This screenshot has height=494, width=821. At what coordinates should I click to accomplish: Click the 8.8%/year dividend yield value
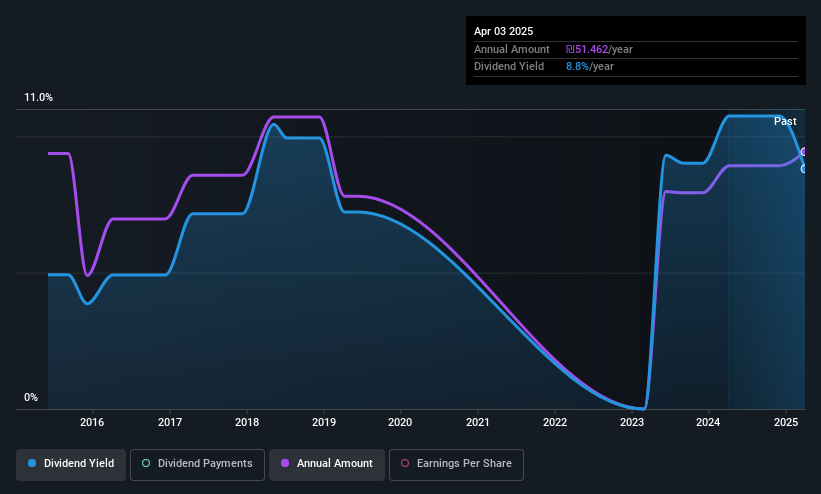pyautogui.click(x=590, y=67)
